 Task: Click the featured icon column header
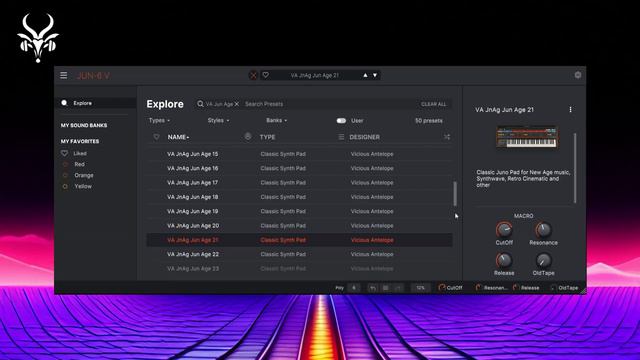248,136
